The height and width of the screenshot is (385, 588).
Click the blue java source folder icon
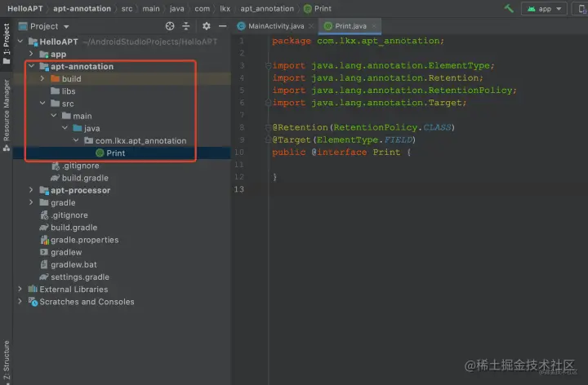tap(78, 128)
